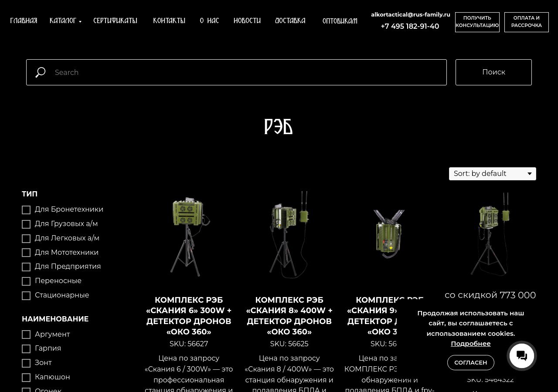
Task: Go to the Сертификаты menu item
Action: (115, 21)
